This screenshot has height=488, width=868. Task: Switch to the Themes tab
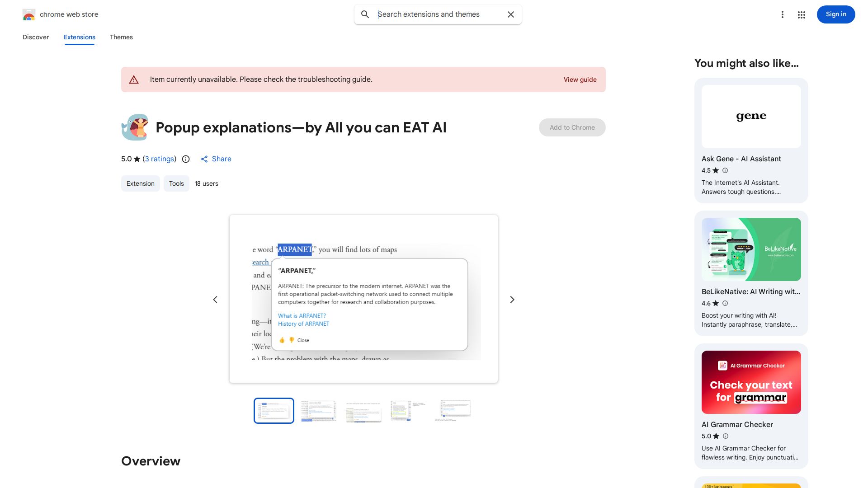tap(121, 37)
